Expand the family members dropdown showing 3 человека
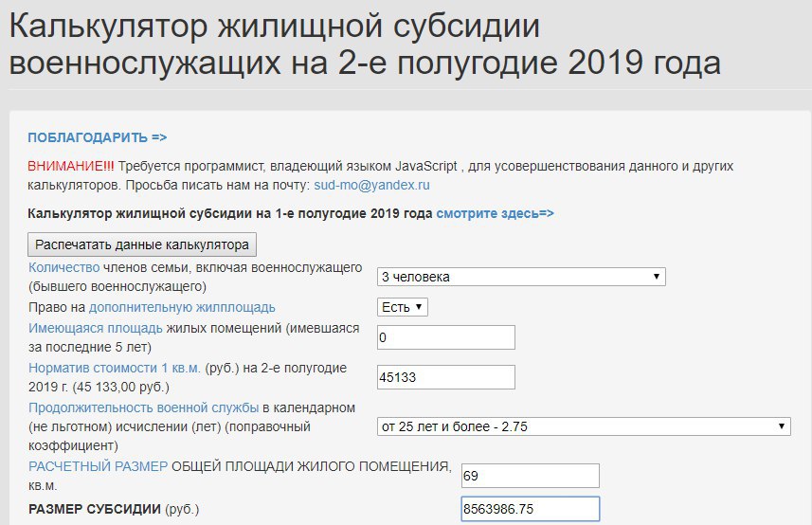The height and width of the screenshot is (525, 812). (521, 277)
